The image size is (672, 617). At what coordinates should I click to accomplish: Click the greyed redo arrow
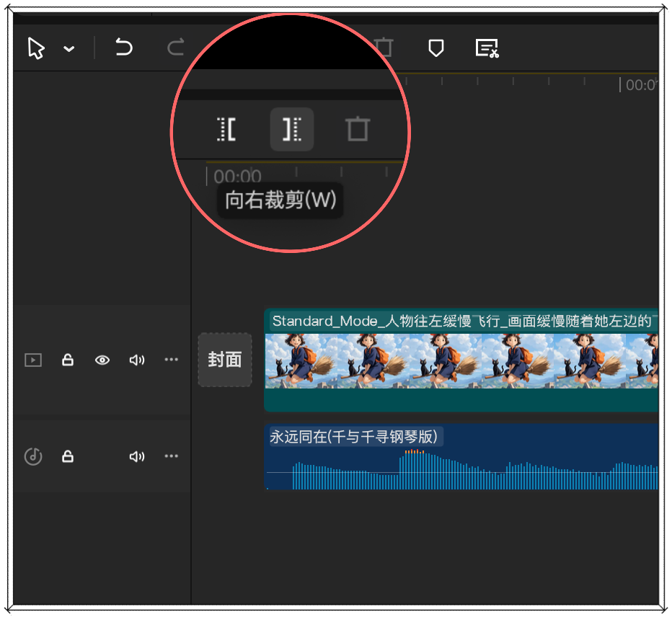pos(176,47)
